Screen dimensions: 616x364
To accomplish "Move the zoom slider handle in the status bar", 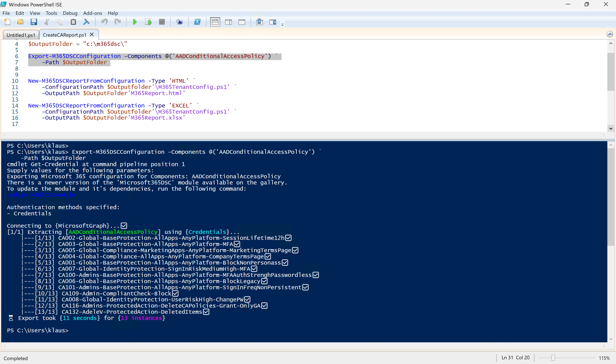I will pos(553,358).
